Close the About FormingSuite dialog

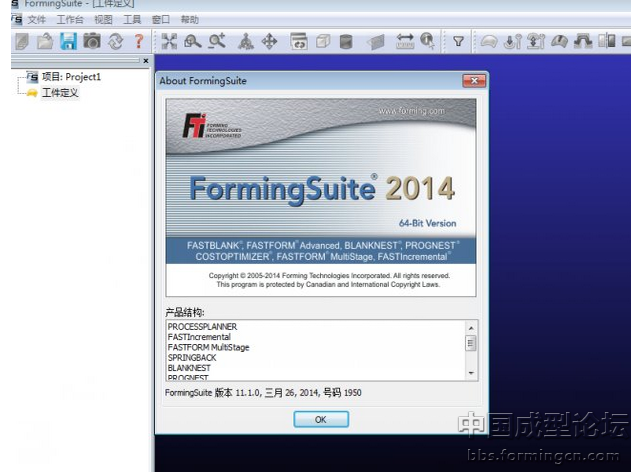click(473, 80)
